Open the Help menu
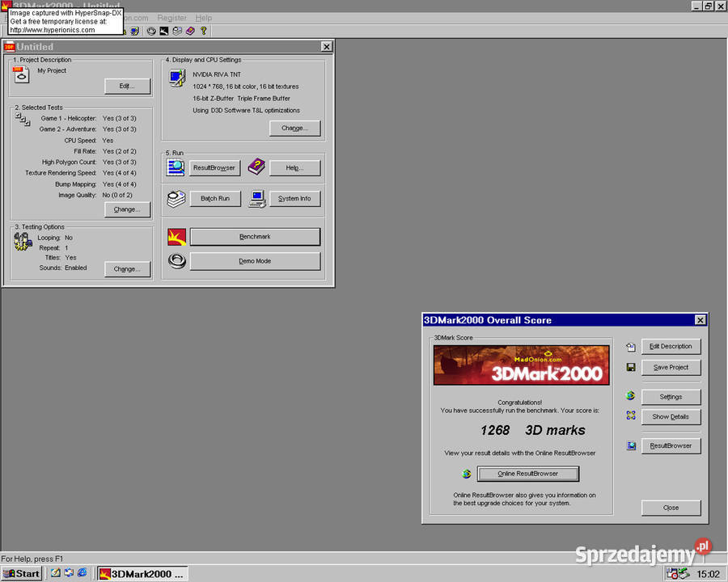728x582 pixels. pyautogui.click(x=203, y=18)
